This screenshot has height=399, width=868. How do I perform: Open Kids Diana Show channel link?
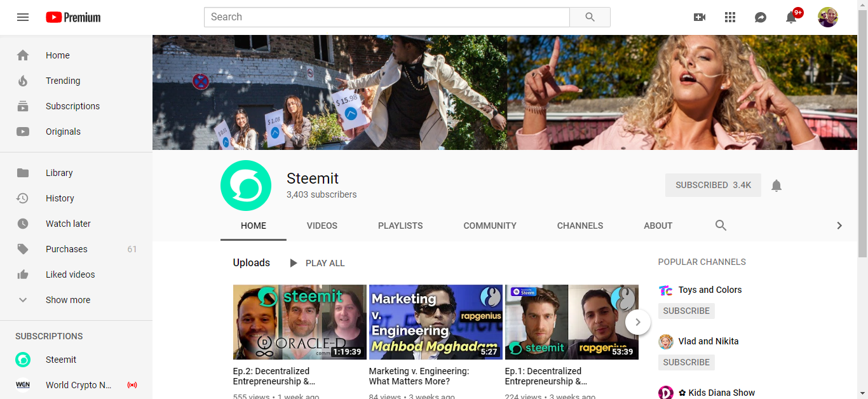click(717, 393)
